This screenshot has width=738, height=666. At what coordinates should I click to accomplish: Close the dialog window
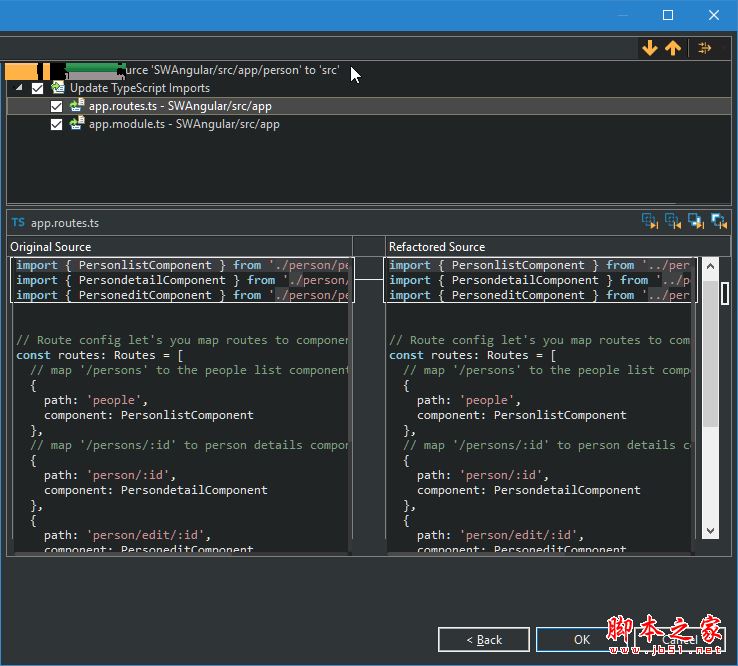point(714,15)
